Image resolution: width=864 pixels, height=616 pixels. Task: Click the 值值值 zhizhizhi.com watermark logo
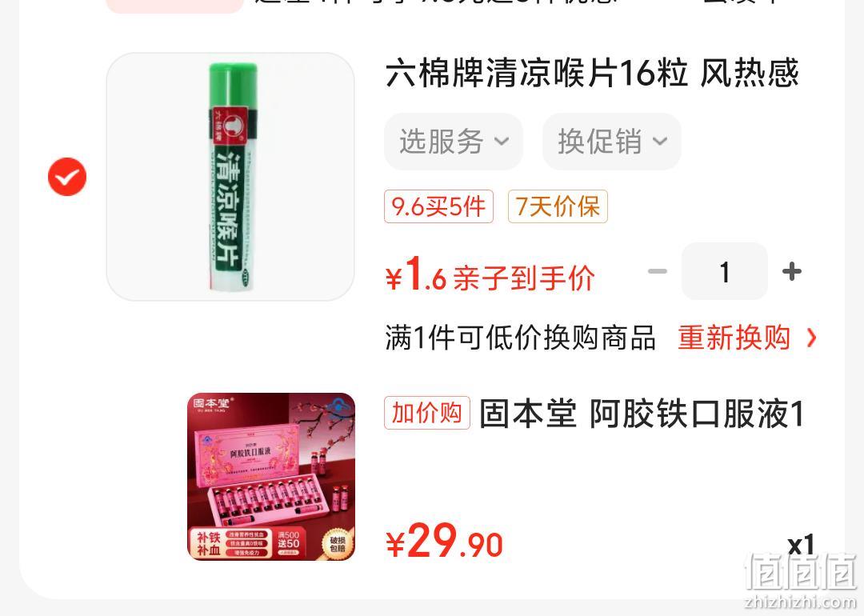click(x=801, y=581)
